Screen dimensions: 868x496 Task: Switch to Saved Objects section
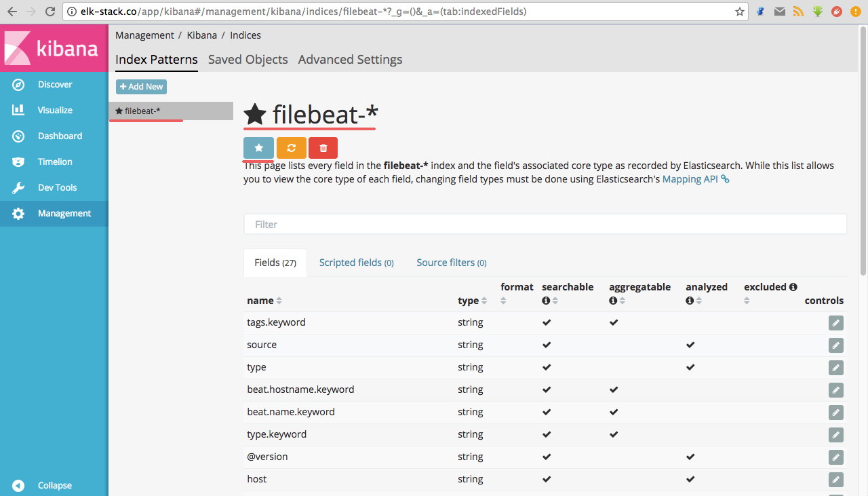pyautogui.click(x=248, y=60)
